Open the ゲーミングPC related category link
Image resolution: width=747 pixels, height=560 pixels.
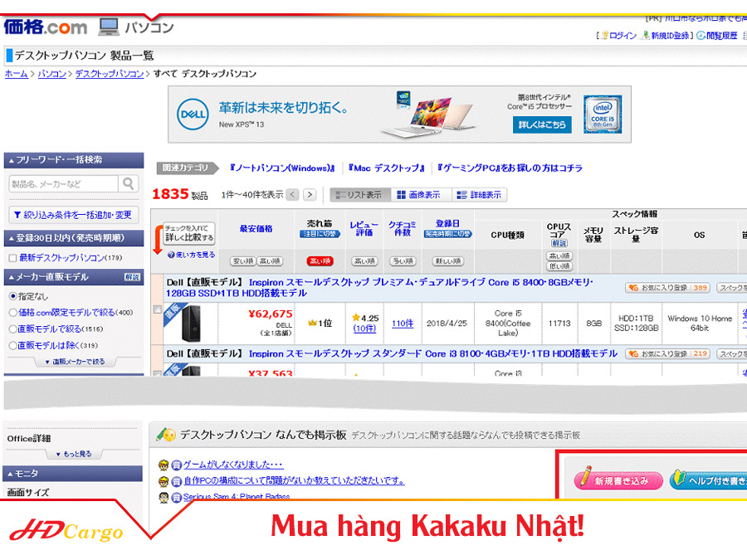click(x=510, y=168)
